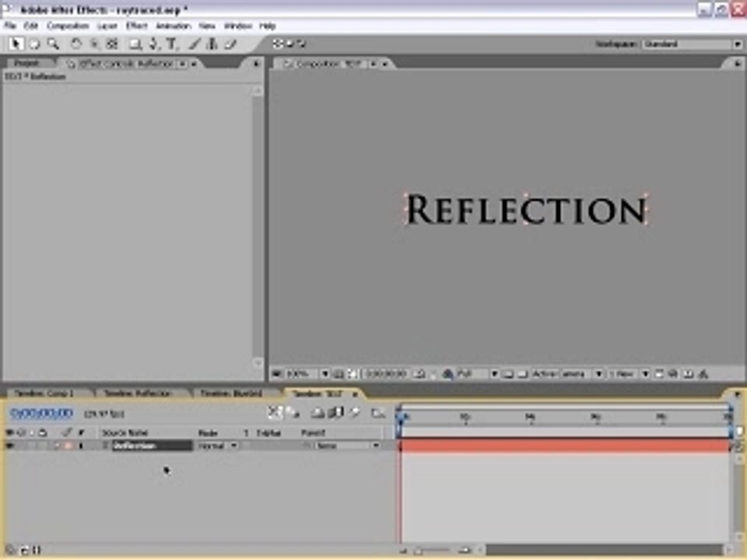Screen dimensions: 747x560
Task: Open the 100% magnification dropdown
Action: point(307,374)
